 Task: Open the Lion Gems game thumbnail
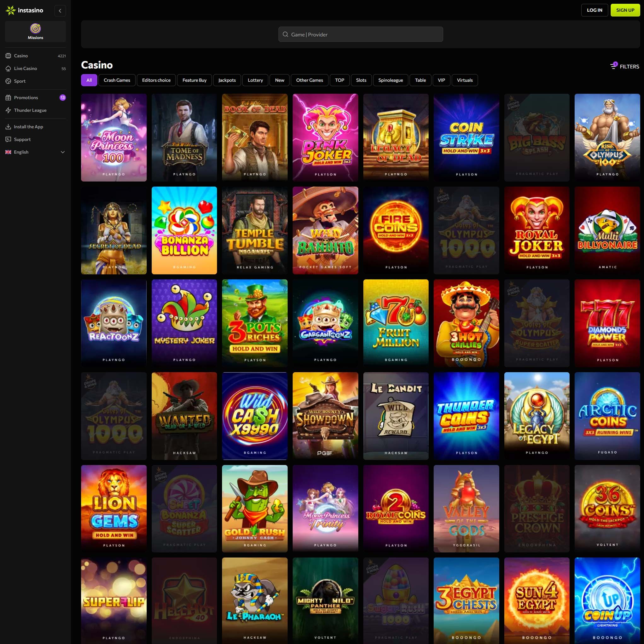(114, 509)
